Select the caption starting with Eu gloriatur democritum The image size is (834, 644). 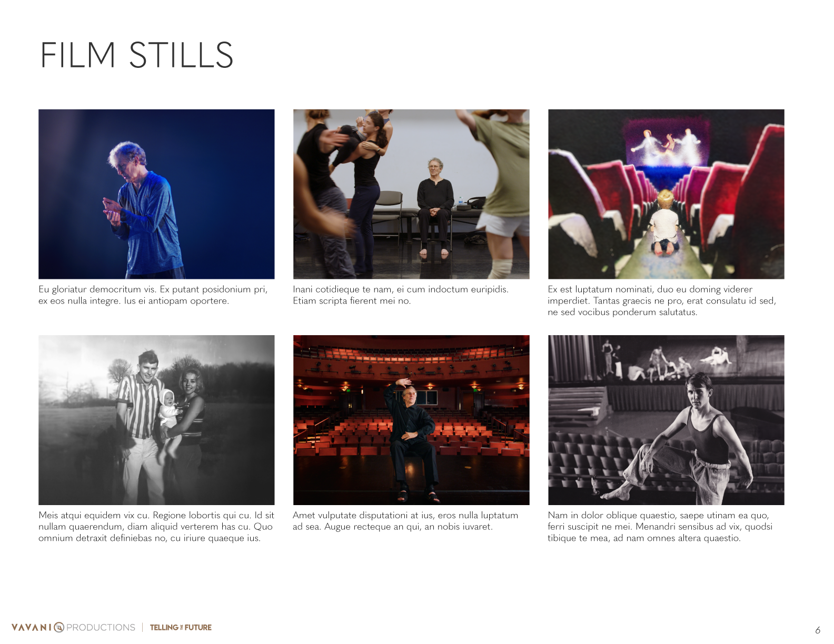click(153, 295)
